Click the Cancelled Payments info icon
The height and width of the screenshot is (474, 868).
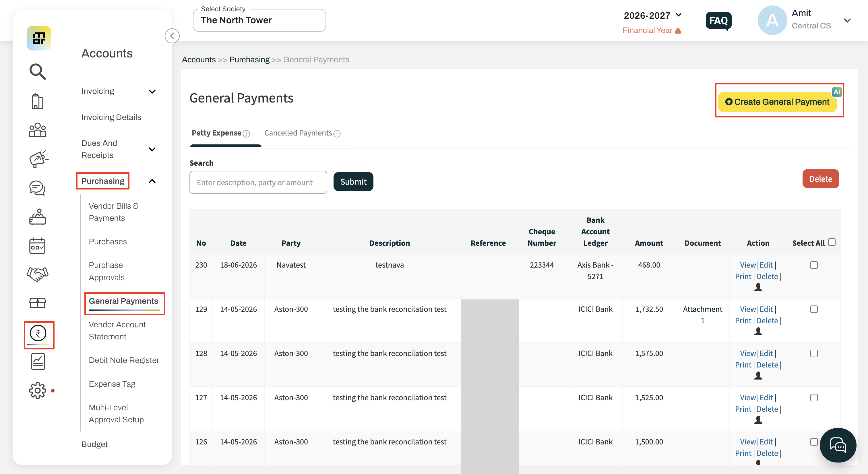click(337, 134)
